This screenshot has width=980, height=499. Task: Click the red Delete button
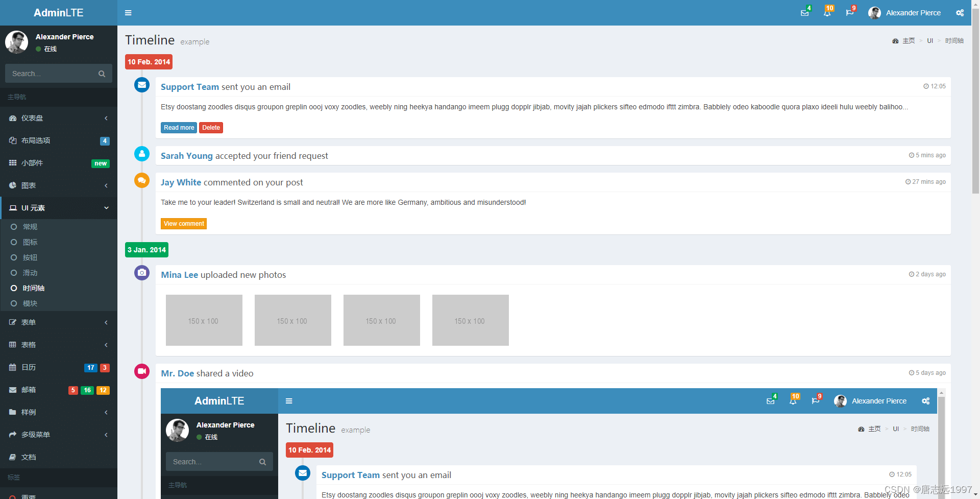(211, 128)
